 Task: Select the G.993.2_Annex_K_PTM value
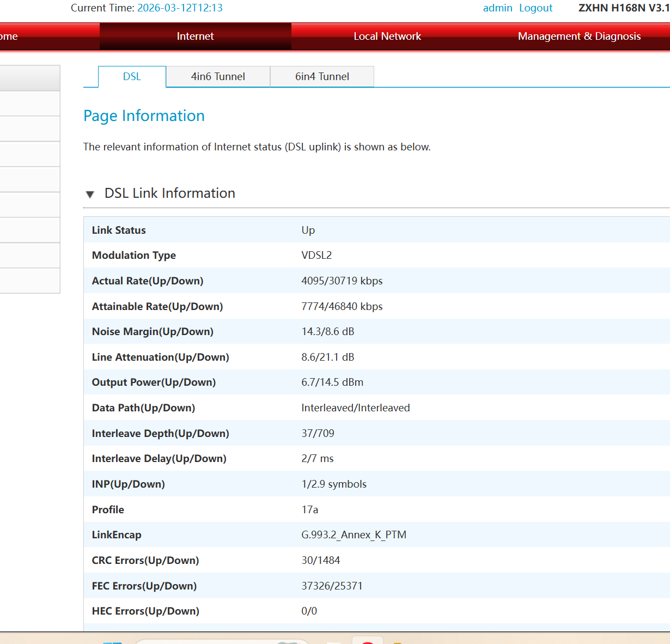tap(354, 534)
